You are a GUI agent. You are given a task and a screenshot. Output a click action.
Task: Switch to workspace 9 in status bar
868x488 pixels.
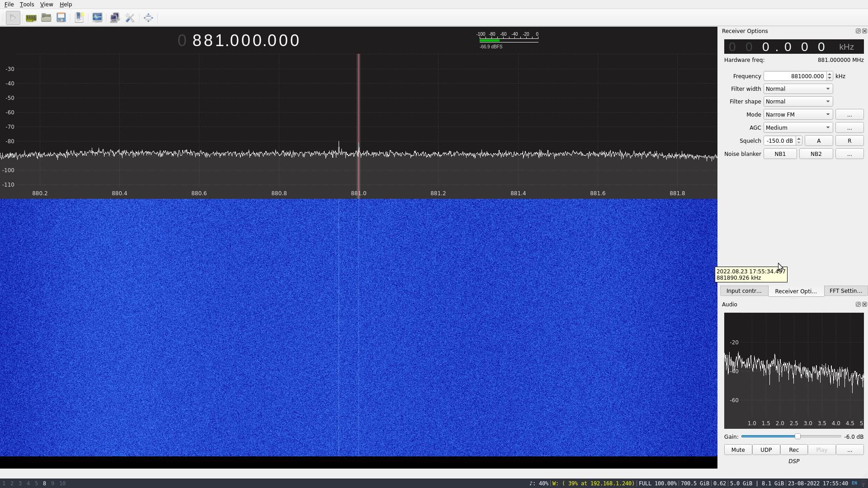(52, 483)
